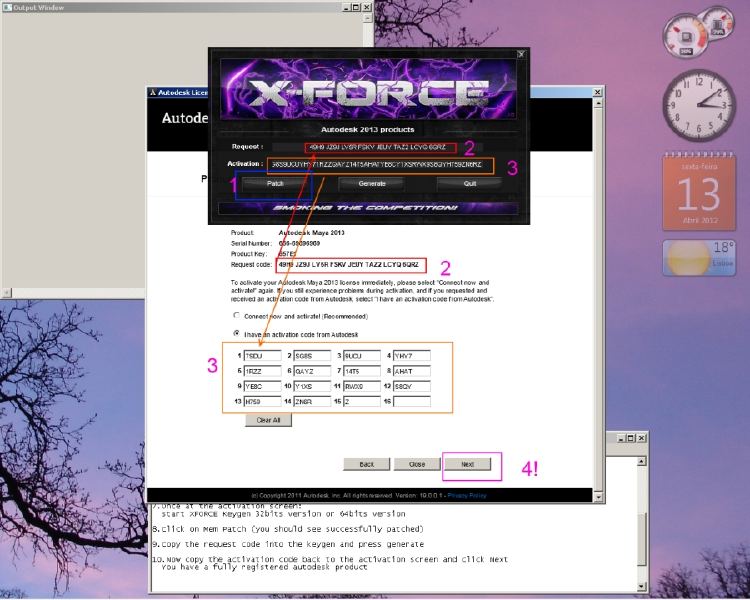Click the licensing window scrollbar down arrow

[598, 498]
